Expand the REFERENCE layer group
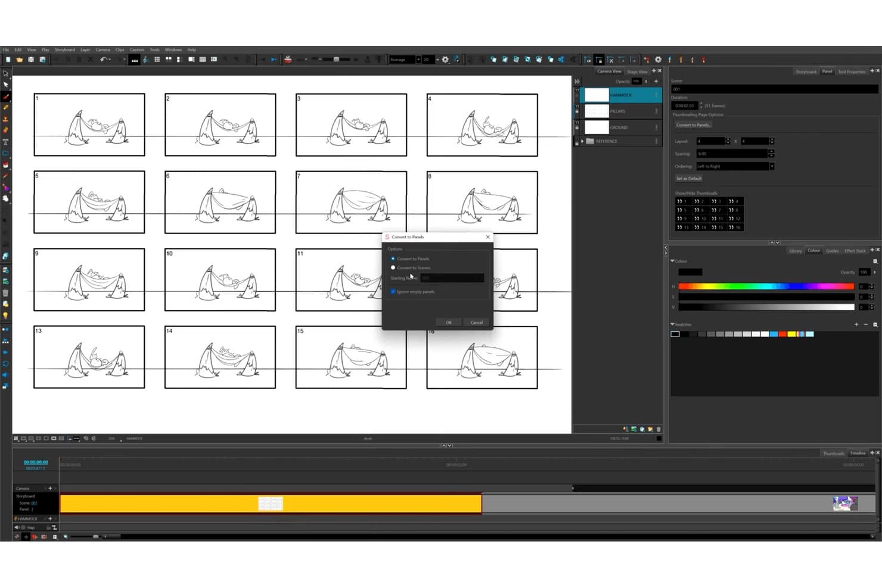Image resolution: width=882 pixels, height=588 pixels. (582, 141)
